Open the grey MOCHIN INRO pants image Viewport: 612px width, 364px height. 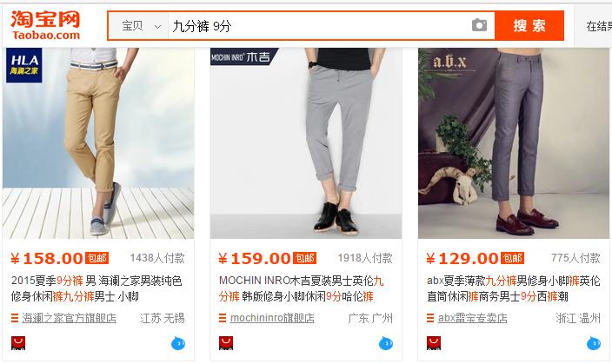point(306,143)
